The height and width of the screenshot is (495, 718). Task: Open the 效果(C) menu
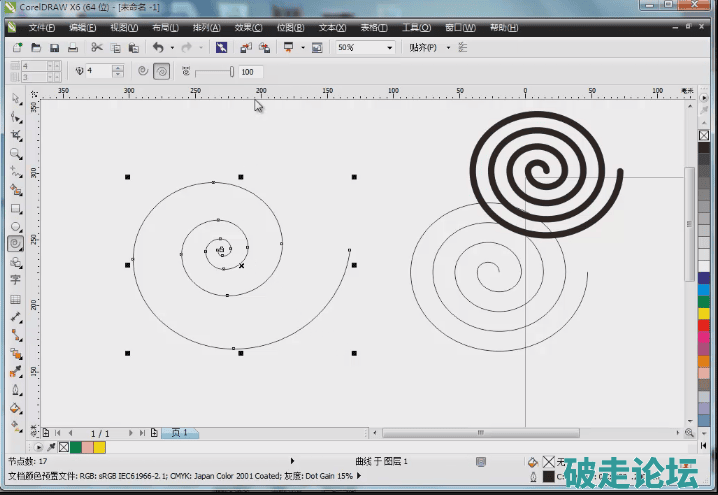(249, 28)
